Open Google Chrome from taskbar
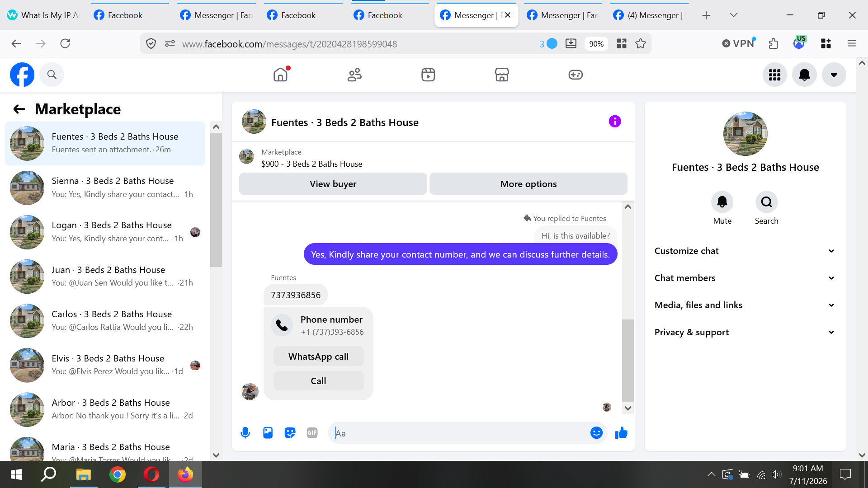The image size is (868, 488). coord(118,474)
